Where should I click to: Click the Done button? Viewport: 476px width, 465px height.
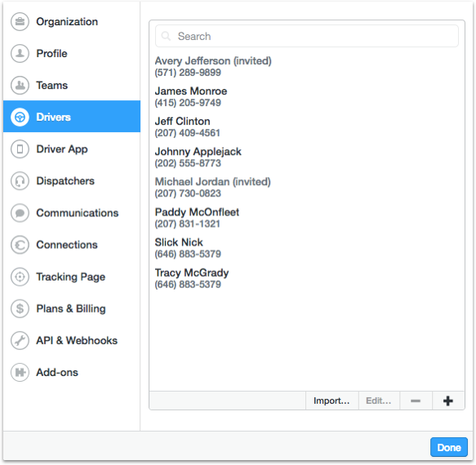[449, 447]
